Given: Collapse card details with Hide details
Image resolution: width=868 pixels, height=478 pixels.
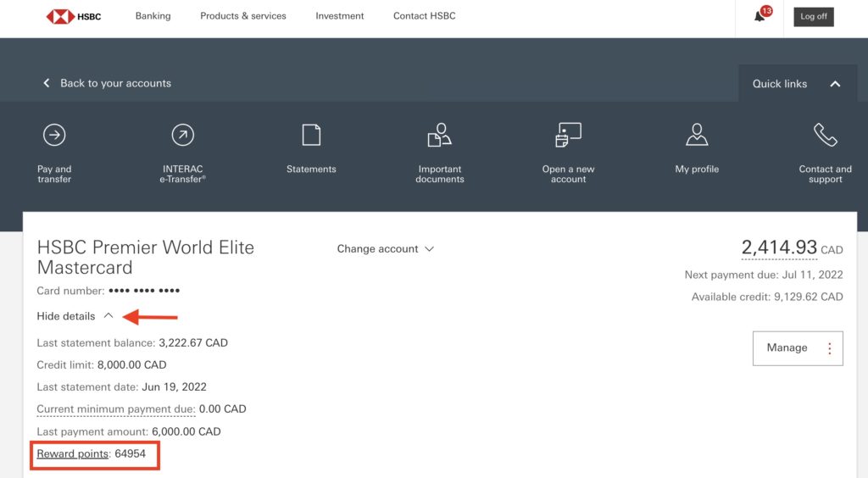Looking at the screenshot, I should [x=75, y=316].
